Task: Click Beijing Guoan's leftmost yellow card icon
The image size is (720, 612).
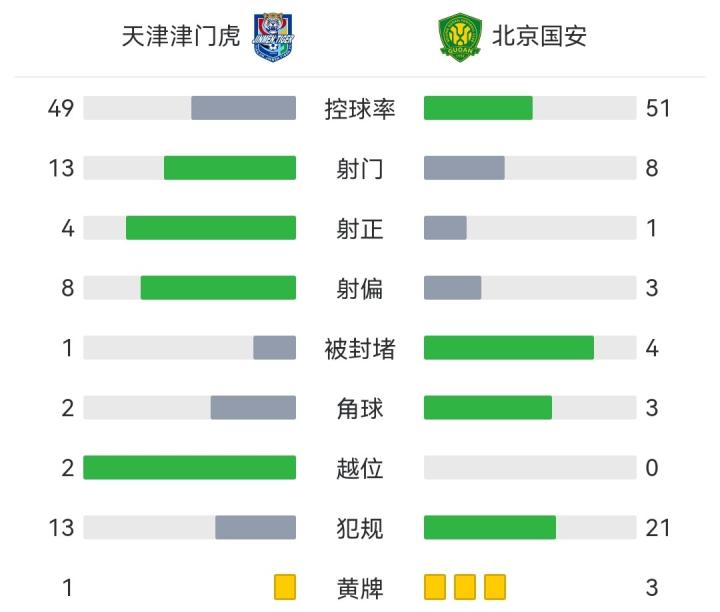Action: click(435, 587)
